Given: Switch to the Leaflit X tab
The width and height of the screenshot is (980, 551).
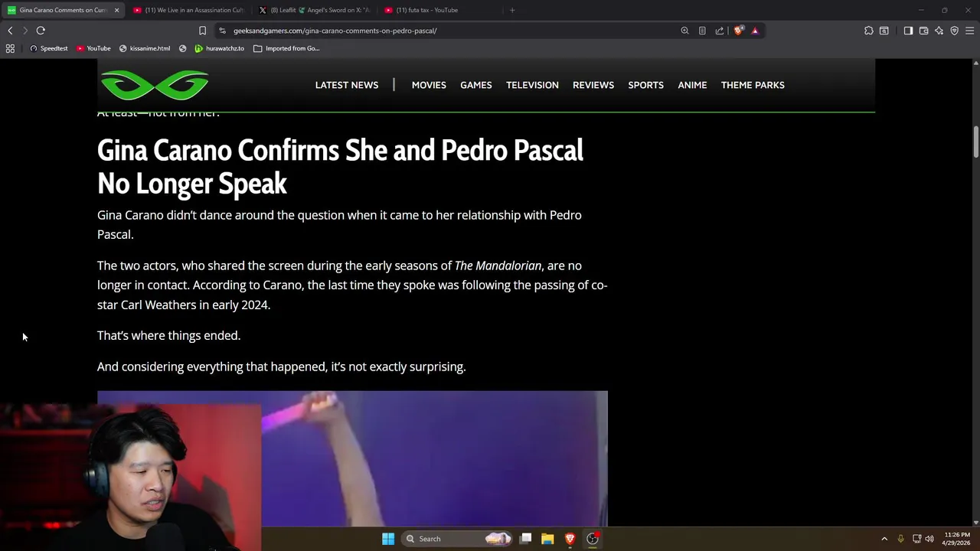Looking at the screenshot, I should coord(314,10).
